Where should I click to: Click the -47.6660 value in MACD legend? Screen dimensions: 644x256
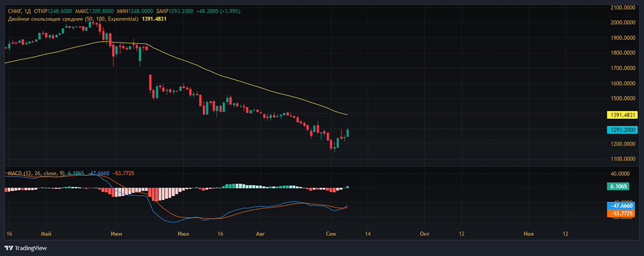tap(99, 173)
